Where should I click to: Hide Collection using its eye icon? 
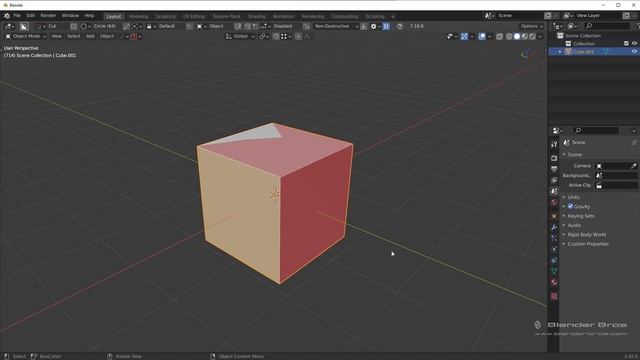tap(634, 44)
